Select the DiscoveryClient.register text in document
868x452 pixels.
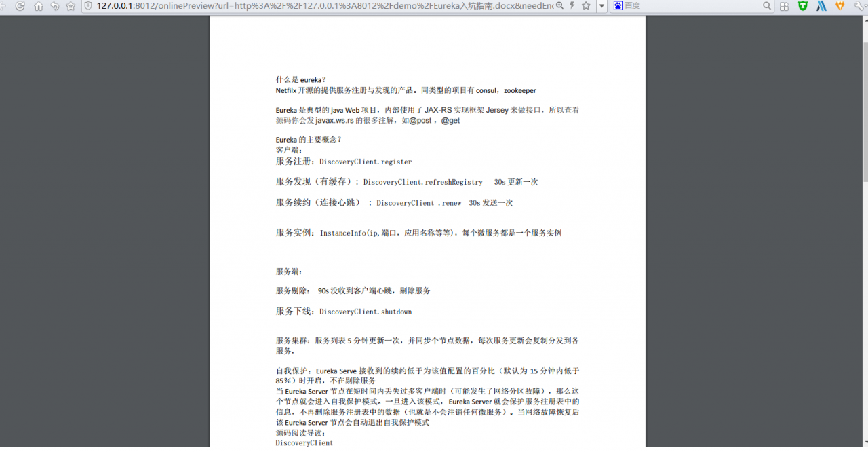pyautogui.click(x=366, y=162)
